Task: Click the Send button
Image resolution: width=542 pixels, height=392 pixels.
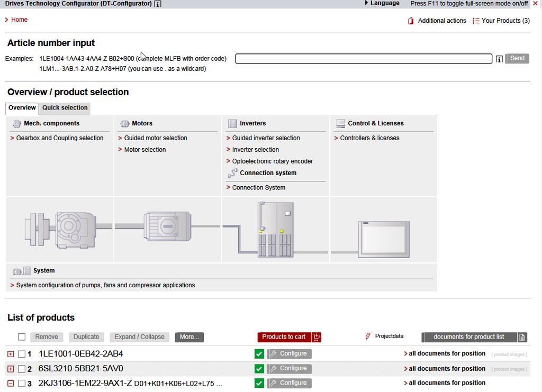Action: (517, 58)
